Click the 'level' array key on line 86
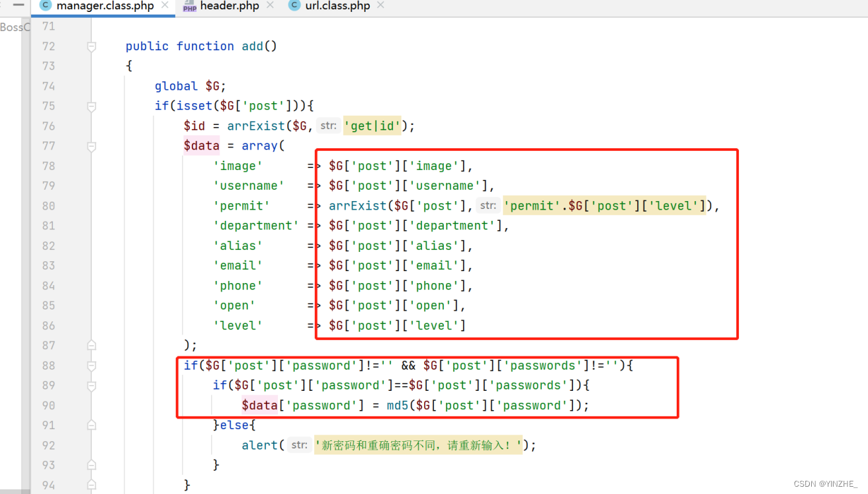 (x=238, y=325)
